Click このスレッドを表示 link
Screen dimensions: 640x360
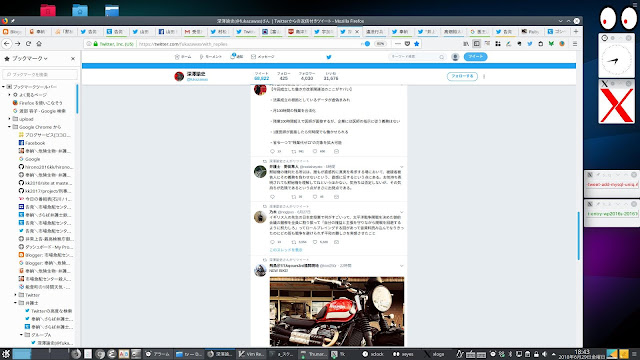(286, 250)
